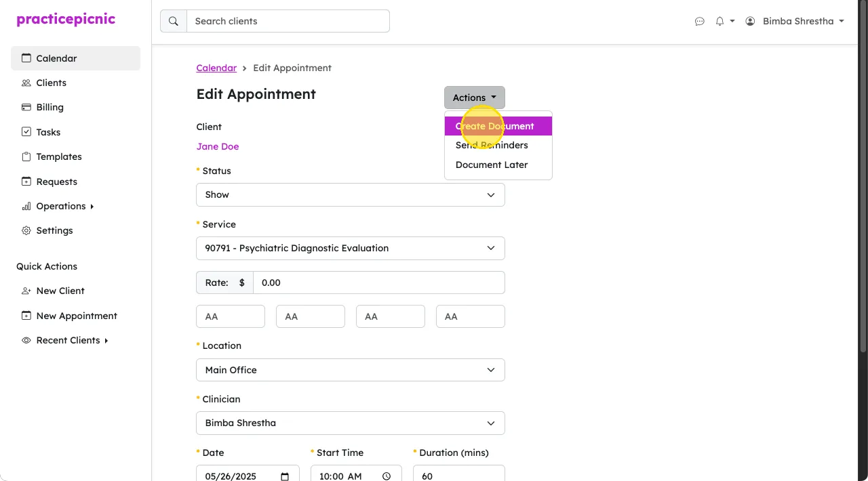Open Templates in the sidebar
Image resolution: width=868 pixels, height=481 pixels.
point(75,156)
